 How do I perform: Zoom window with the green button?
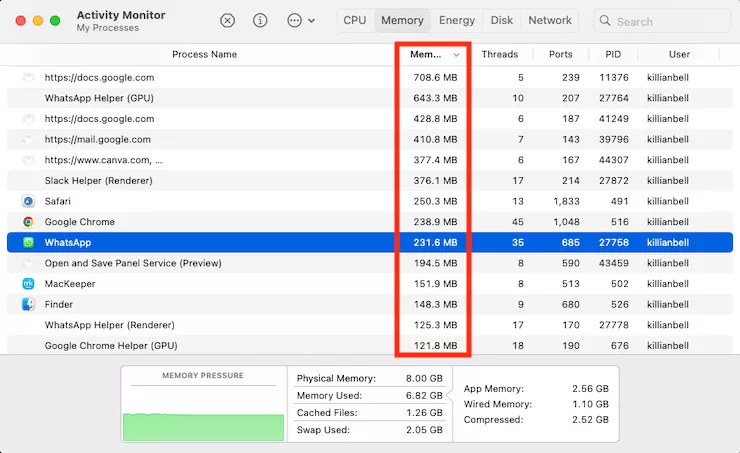click(x=55, y=21)
